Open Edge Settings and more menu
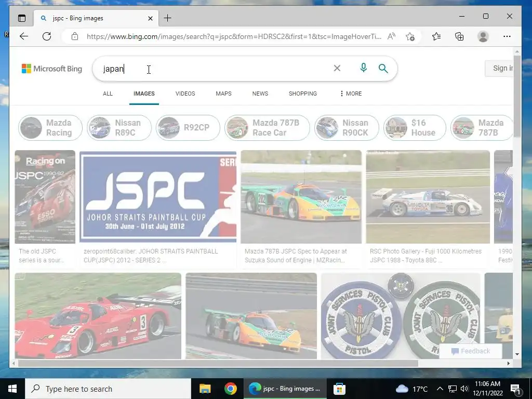 pos(507,36)
